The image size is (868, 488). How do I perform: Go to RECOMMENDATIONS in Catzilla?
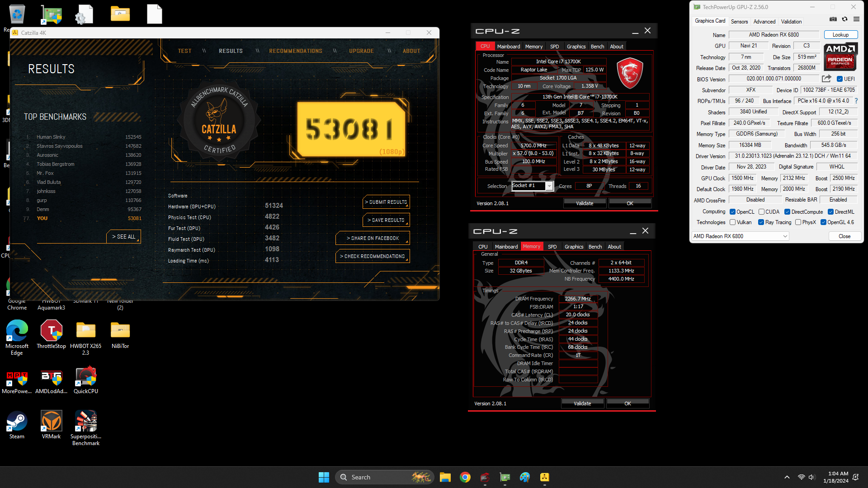coord(296,51)
